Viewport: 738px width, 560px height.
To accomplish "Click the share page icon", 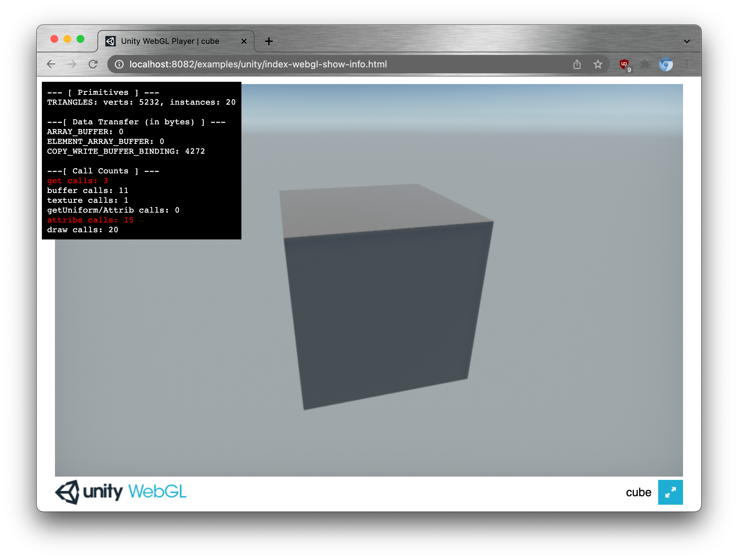I will pos(577,64).
